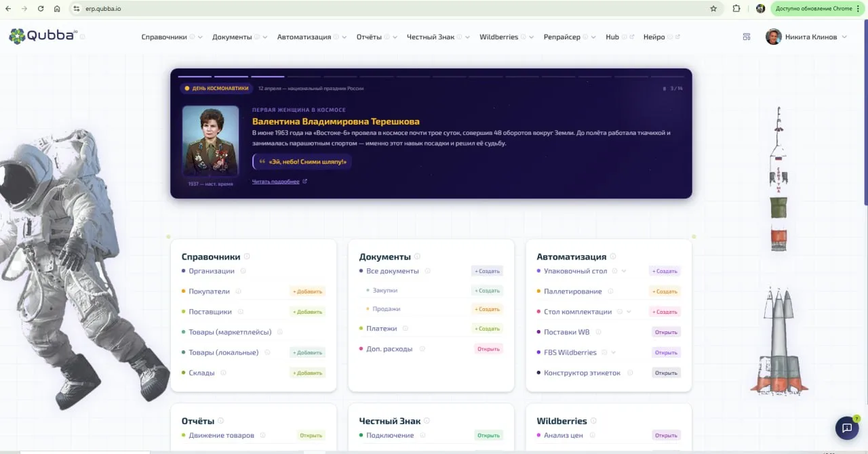Open the Никита Клинов profile dropdown
This screenshot has width=868, height=454.
click(806, 37)
